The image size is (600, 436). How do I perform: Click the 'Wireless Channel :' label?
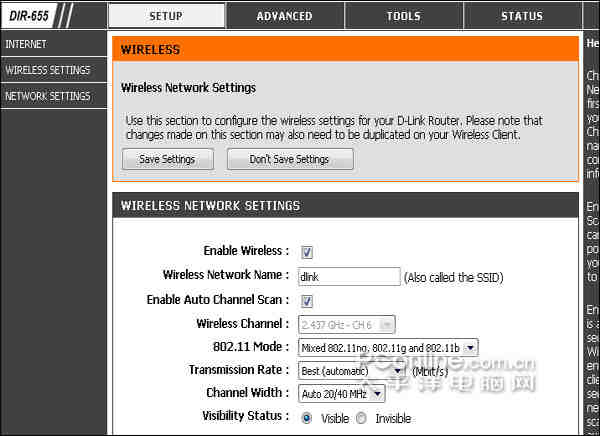[243, 324]
